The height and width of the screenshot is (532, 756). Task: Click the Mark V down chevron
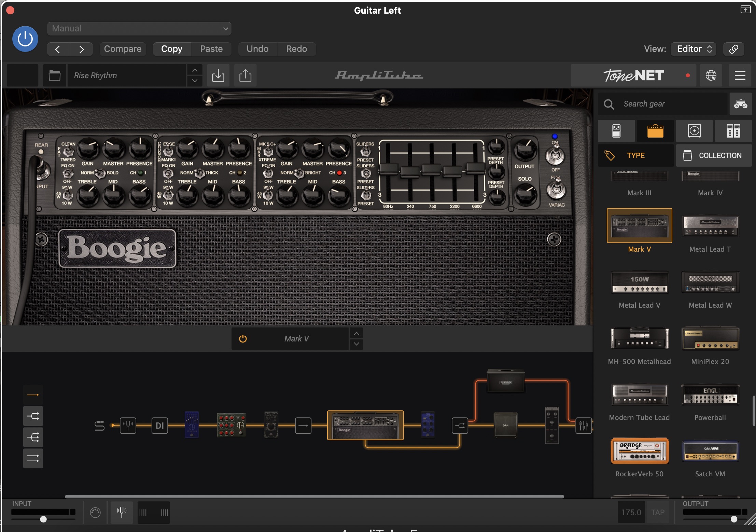[356, 344]
